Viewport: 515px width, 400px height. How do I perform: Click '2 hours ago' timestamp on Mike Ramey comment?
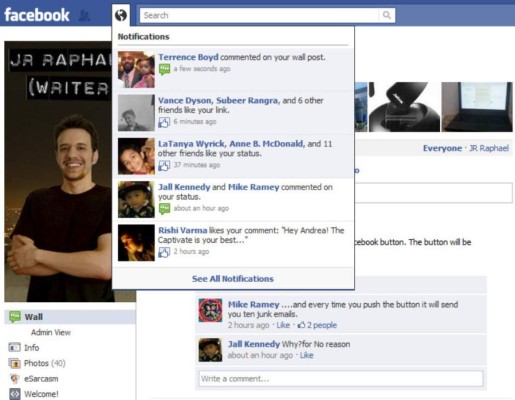(248, 325)
